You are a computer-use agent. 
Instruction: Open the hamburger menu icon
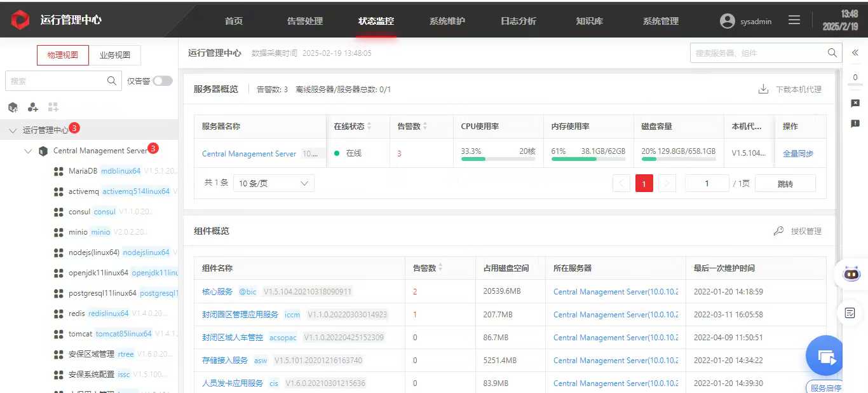794,20
